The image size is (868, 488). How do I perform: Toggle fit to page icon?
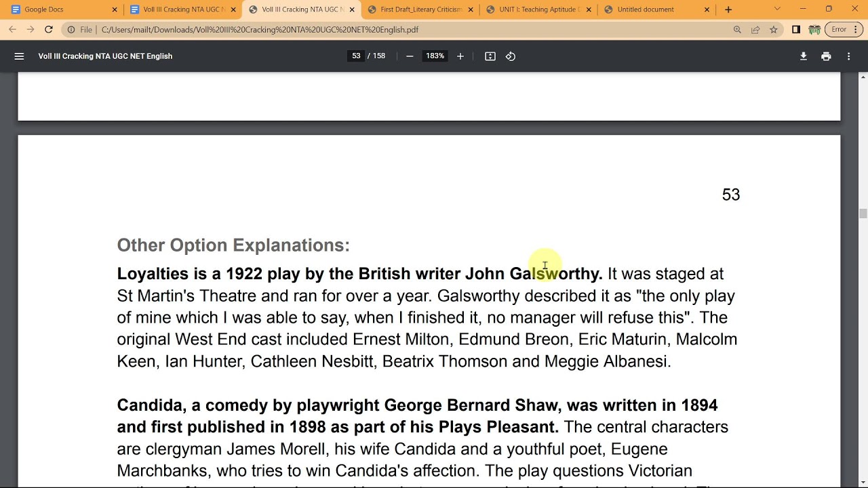pos(490,56)
